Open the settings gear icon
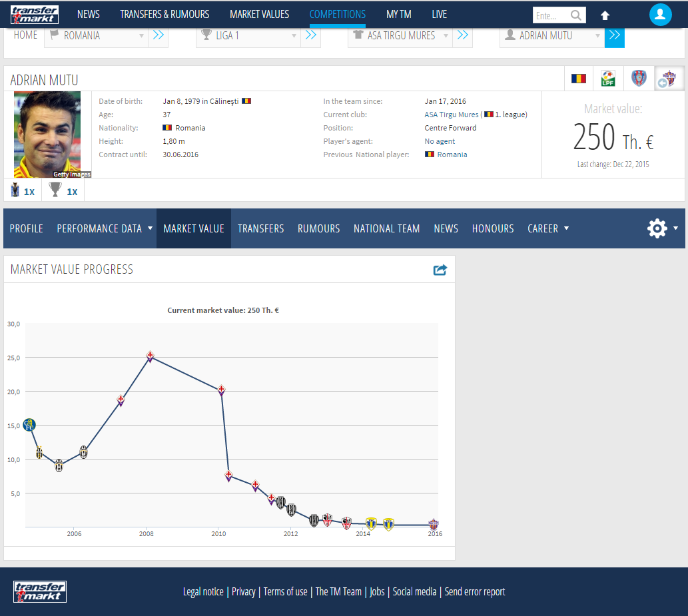The image size is (688, 616). pyautogui.click(x=657, y=228)
